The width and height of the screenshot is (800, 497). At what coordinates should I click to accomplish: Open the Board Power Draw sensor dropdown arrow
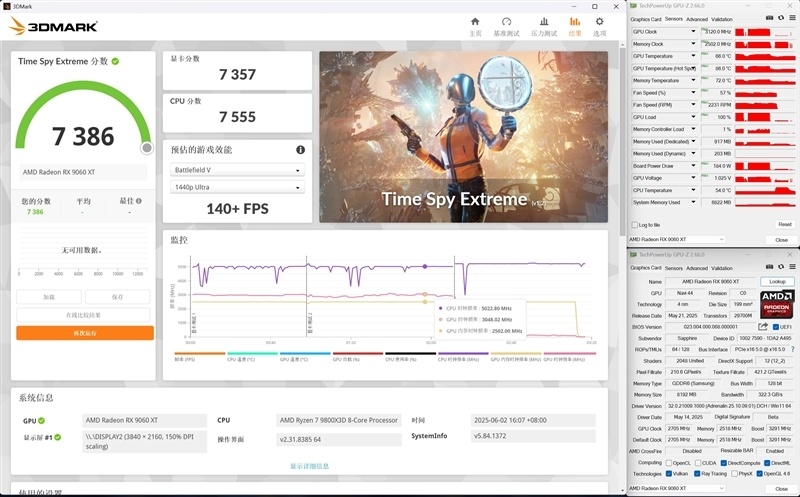click(x=693, y=165)
